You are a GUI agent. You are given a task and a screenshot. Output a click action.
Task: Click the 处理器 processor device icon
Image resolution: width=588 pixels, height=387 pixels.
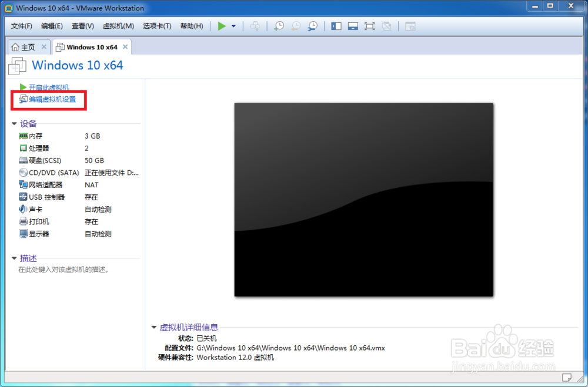[24, 148]
